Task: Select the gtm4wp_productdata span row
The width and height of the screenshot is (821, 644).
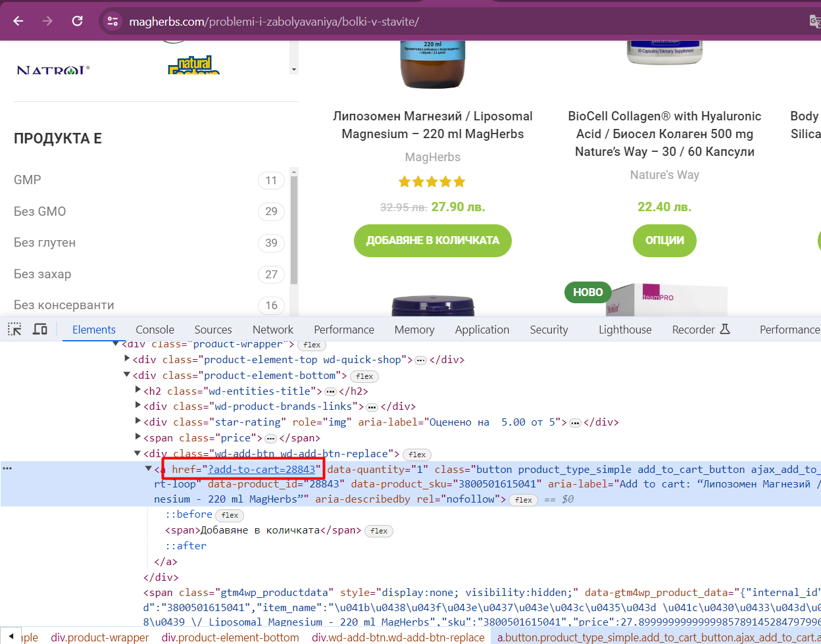Action: (482, 608)
